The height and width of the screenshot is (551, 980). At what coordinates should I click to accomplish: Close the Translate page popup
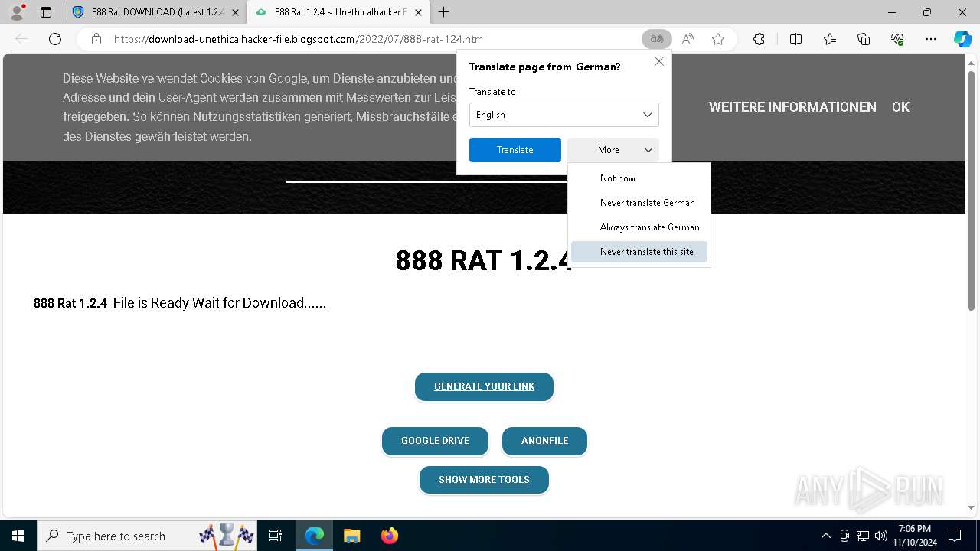tap(659, 61)
